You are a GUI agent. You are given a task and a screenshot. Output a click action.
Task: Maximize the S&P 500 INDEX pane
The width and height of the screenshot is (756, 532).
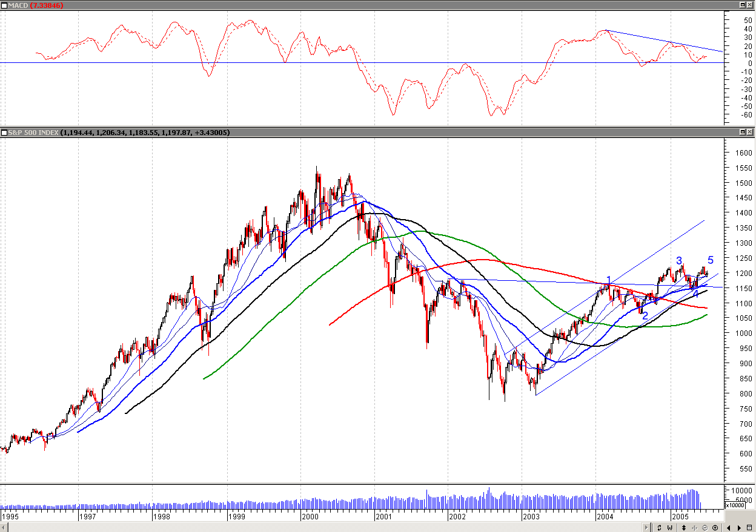[743, 132]
